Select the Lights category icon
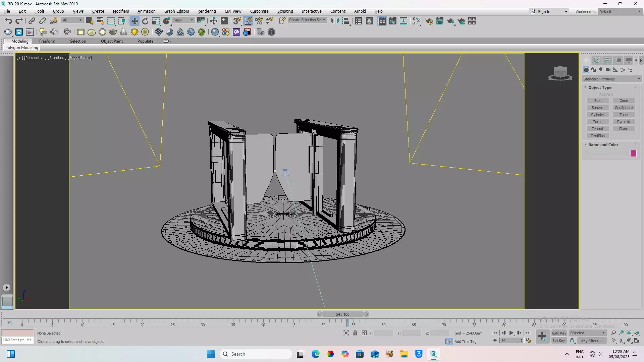 (601, 70)
